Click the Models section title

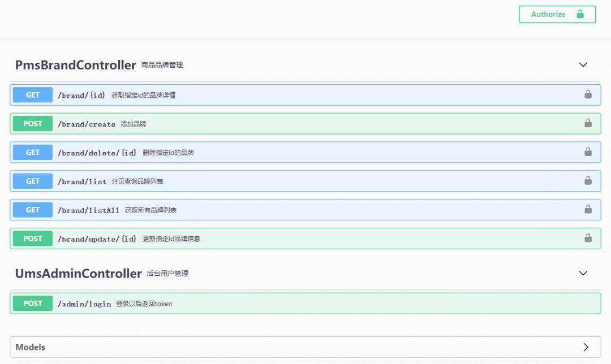click(31, 347)
